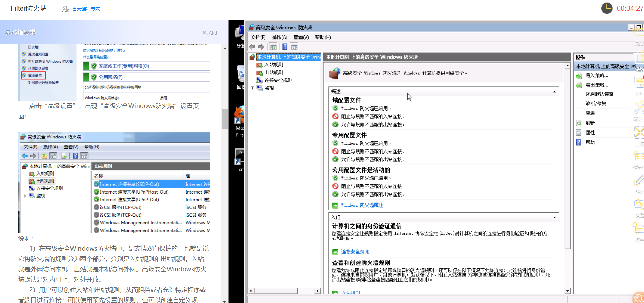Select the 监视 node in the tree

pos(269,88)
